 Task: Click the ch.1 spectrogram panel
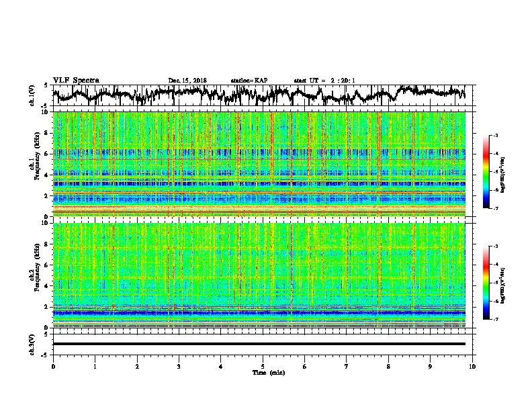[x=259, y=164]
